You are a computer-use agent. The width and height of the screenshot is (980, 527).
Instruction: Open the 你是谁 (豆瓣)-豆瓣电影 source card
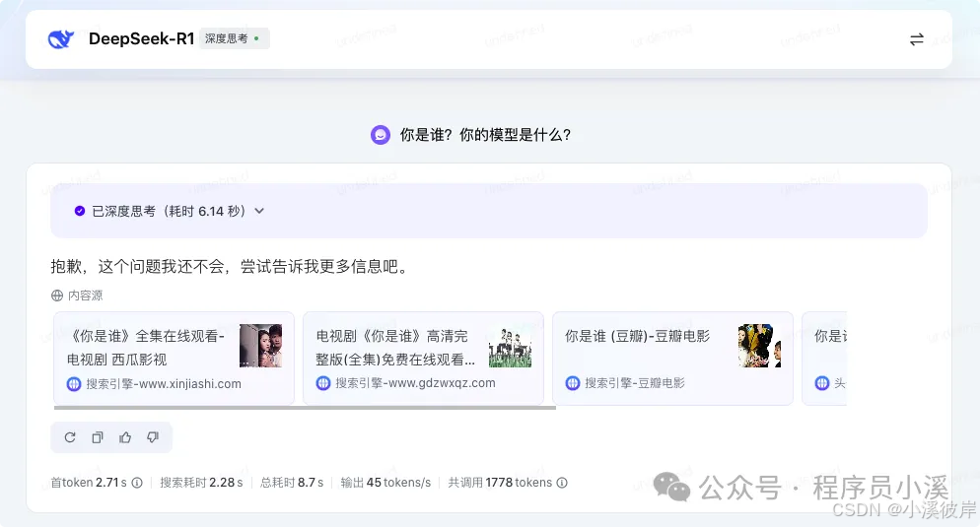coord(672,358)
